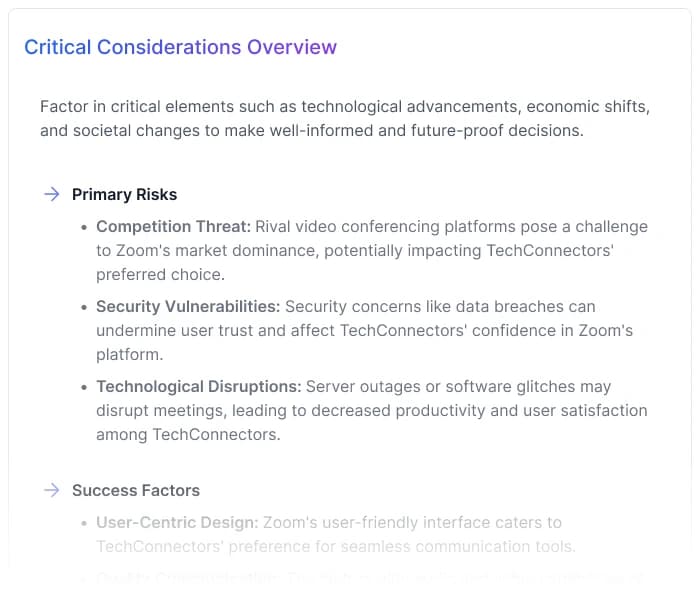700x600 pixels.
Task: Select the Competition Threat bold label
Action: click(173, 226)
